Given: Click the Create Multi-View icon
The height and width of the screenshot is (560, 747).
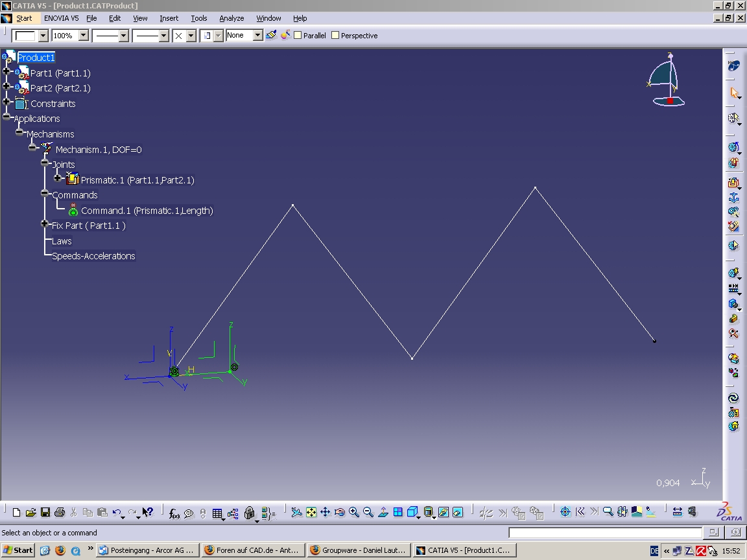Looking at the screenshot, I should pyautogui.click(x=397, y=512).
